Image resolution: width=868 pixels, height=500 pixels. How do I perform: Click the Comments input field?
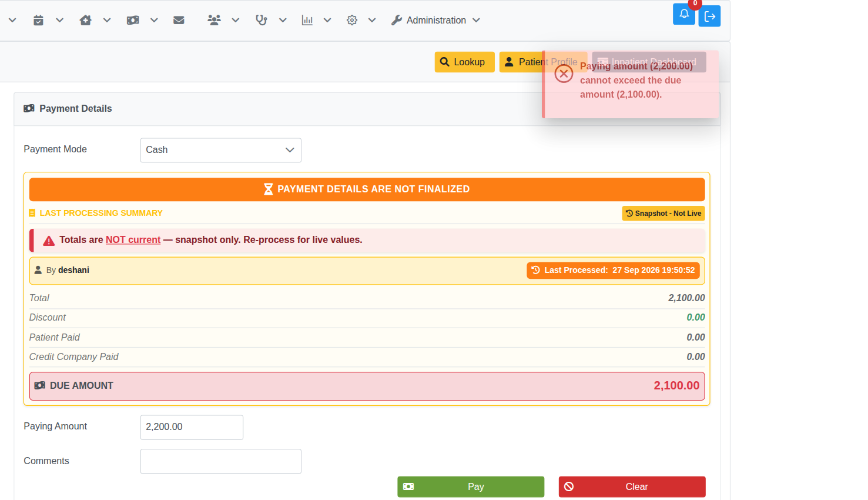[221, 461]
